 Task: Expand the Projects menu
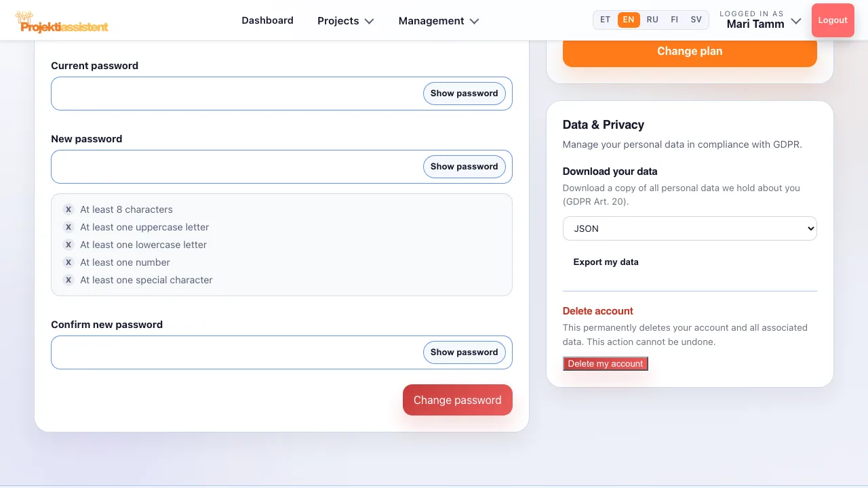[346, 21]
